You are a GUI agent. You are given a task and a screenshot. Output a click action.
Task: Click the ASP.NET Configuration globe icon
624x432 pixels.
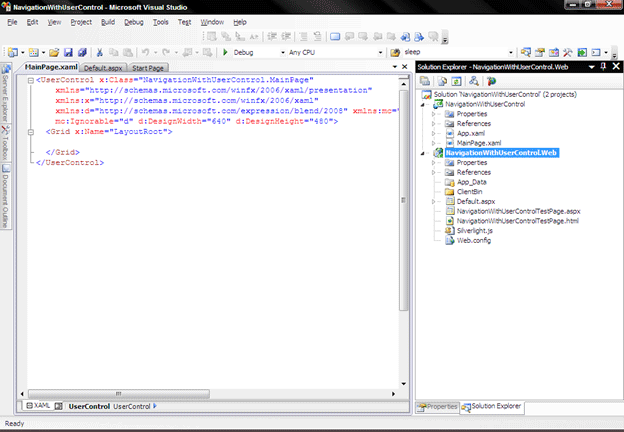[x=491, y=81]
